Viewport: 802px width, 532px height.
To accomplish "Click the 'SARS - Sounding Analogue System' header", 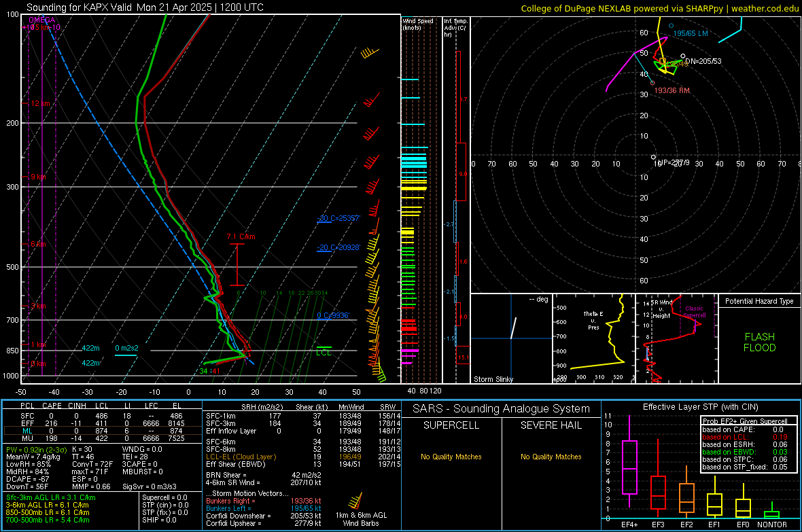I will point(502,409).
